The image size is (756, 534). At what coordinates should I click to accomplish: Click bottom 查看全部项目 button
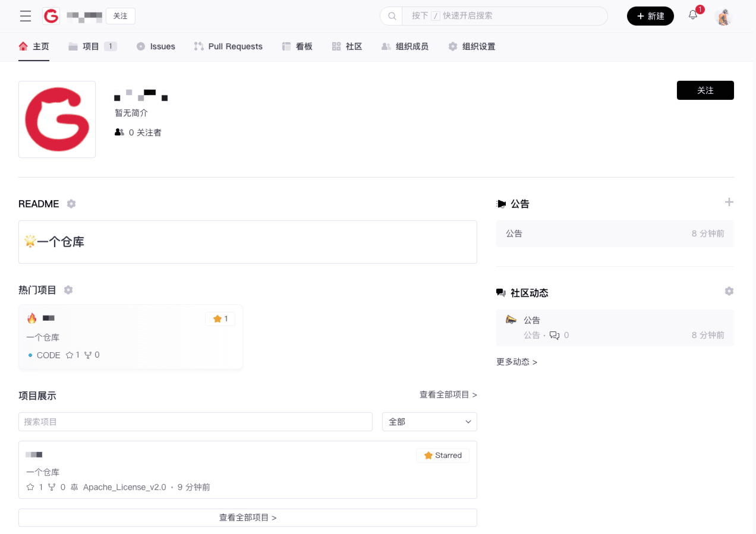pos(247,517)
